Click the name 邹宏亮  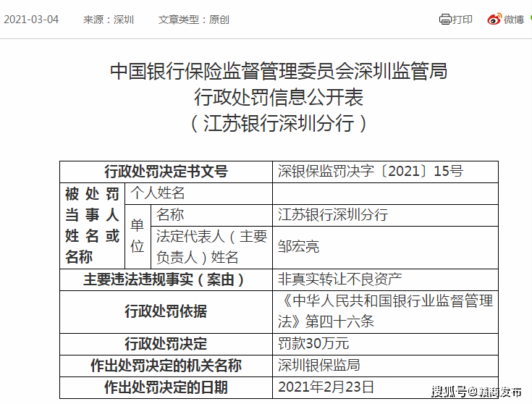point(298,247)
